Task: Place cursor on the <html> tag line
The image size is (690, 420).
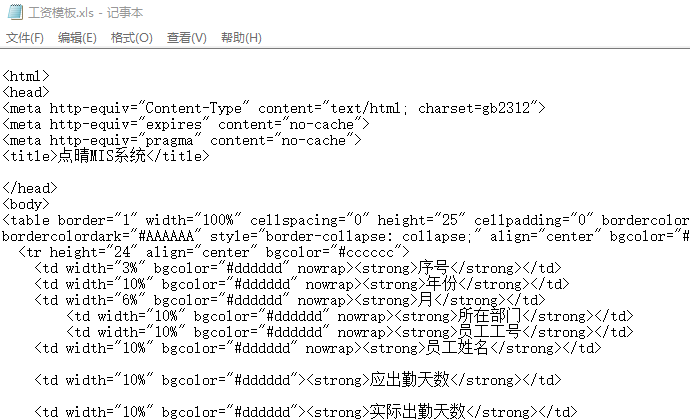Action: click(x=27, y=75)
